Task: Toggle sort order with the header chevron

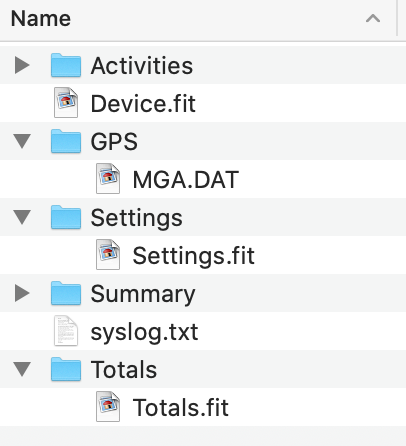Action: (373, 18)
